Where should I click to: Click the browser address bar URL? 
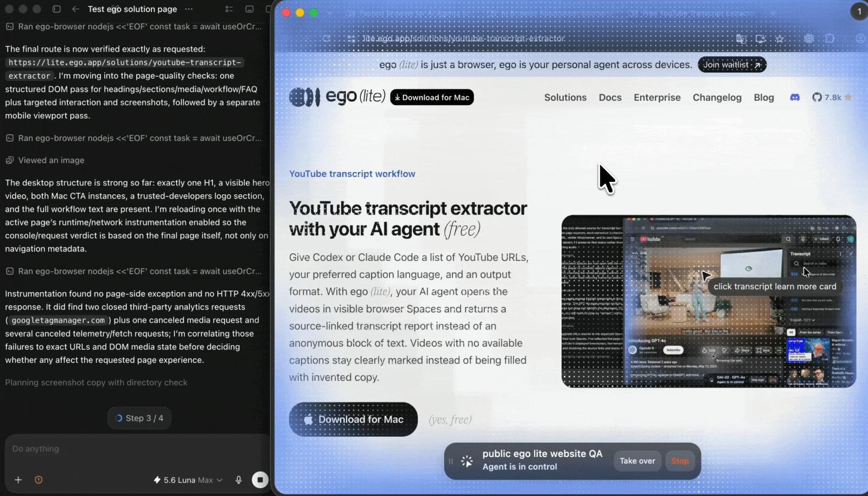click(x=464, y=39)
